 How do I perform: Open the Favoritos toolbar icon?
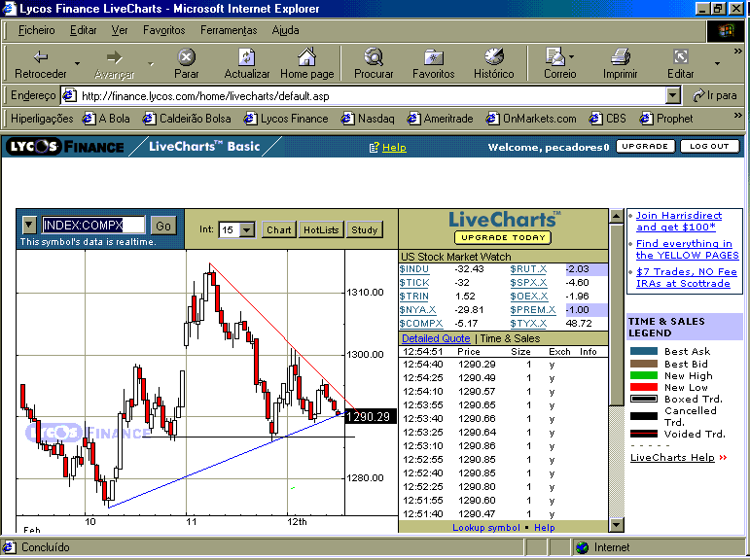(x=433, y=57)
